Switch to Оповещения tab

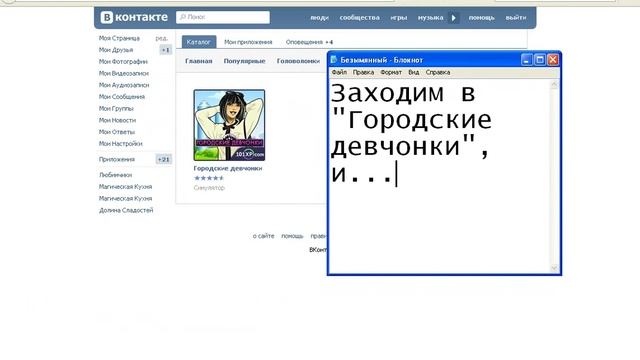tap(309, 42)
